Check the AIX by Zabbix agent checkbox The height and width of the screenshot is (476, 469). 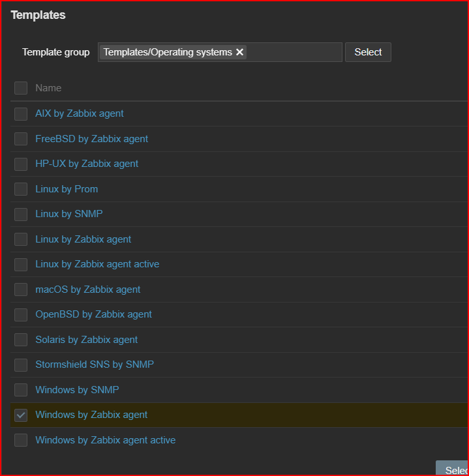[21, 114]
